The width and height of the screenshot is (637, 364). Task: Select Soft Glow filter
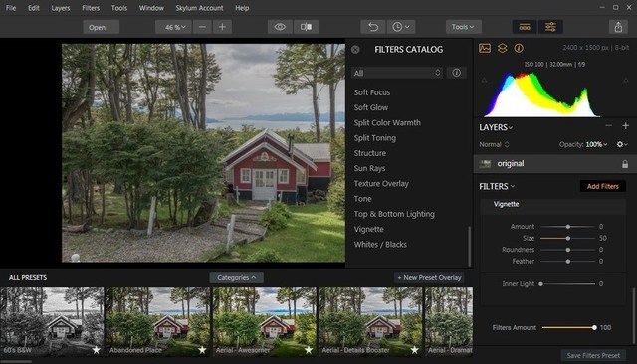pyautogui.click(x=371, y=107)
